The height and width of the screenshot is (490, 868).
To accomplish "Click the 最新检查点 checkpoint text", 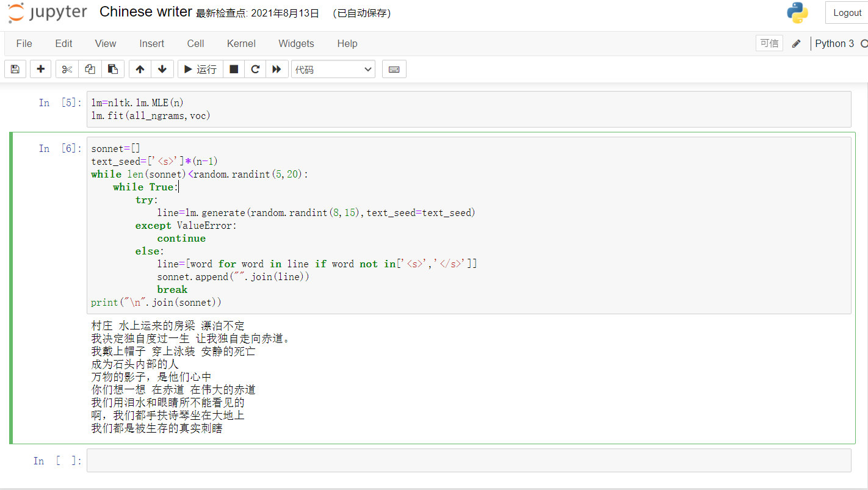I will pyautogui.click(x=258, y=13).
